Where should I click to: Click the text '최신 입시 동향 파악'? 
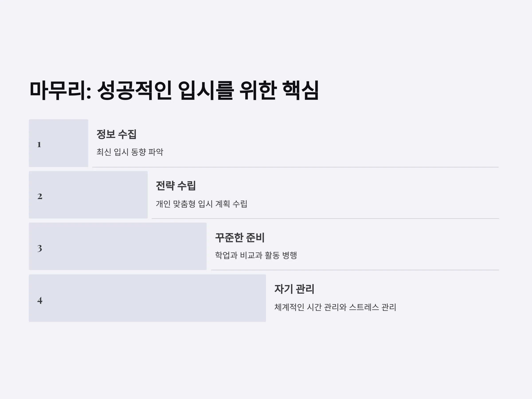(x=130, y=152)
